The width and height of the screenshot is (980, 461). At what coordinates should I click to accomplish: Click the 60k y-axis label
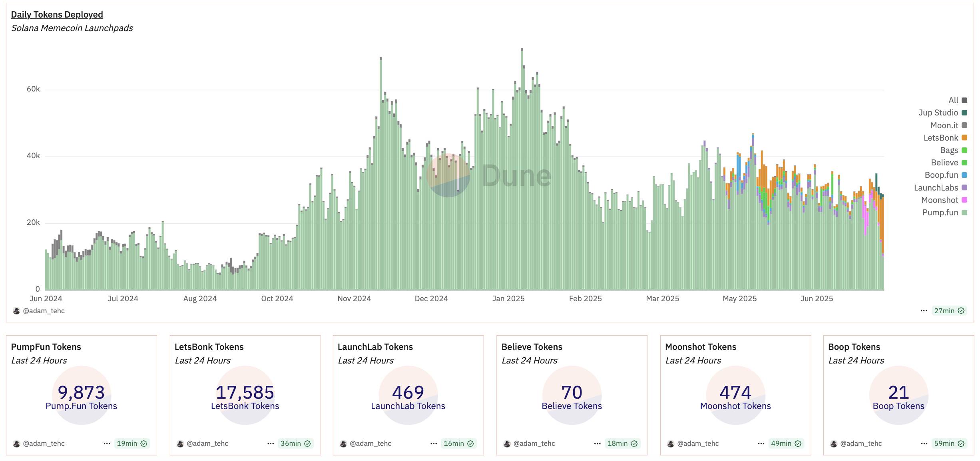point(33,89)
